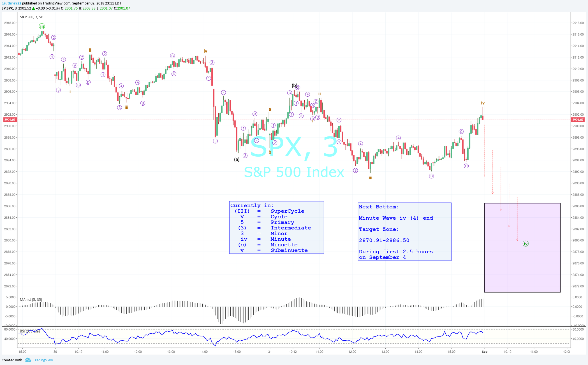Viewport: 588px width, 365px height.
Task: Click the black '(a)' wave label
Action: pos(237,159)
